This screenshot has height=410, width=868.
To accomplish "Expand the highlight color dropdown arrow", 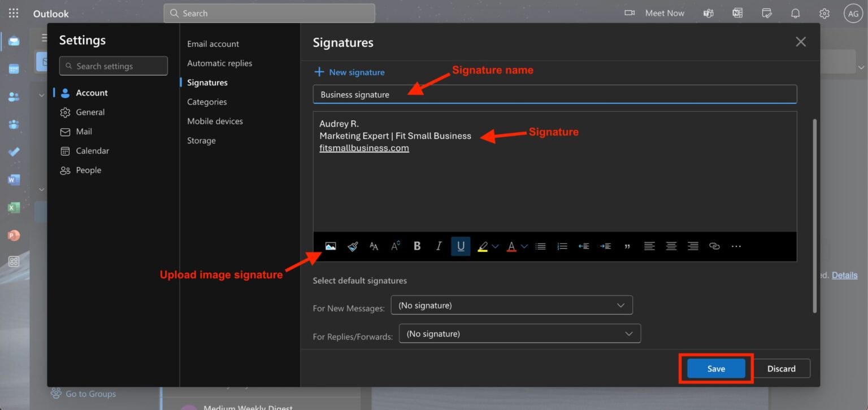I will point(496,246).
